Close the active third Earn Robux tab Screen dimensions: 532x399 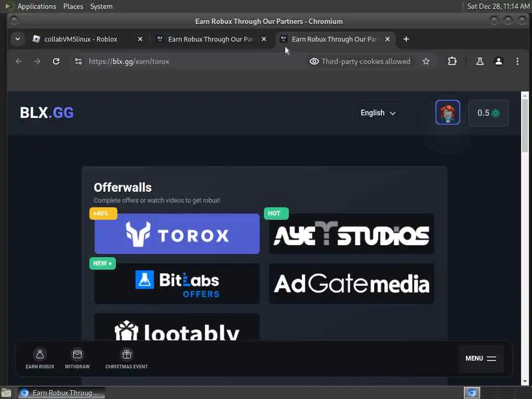[388, 39]
